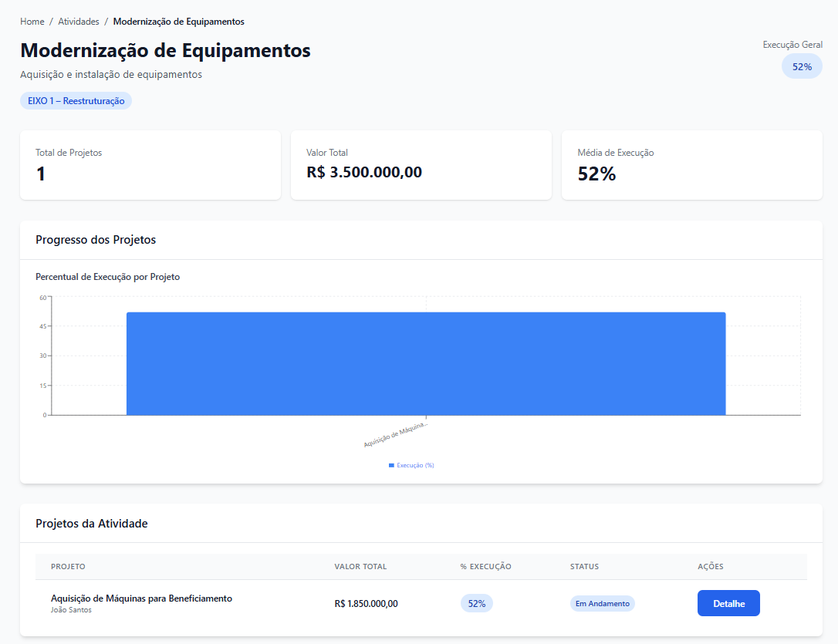The height and width of the screenshot is (644, 838).
Task: Click the Aquisição de Máquinas para Beneficiamento project name
Action: click(x=141, y=598)
